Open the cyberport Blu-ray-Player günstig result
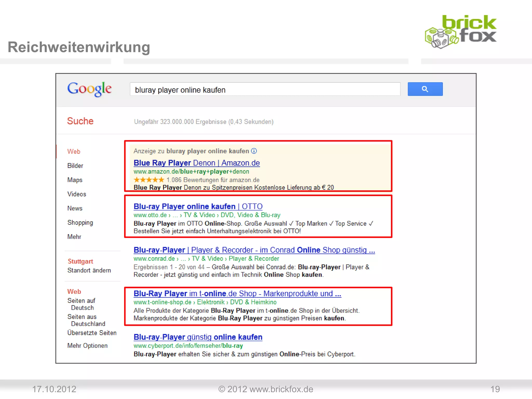Screen dimensions: 532x399 [198, 337]
